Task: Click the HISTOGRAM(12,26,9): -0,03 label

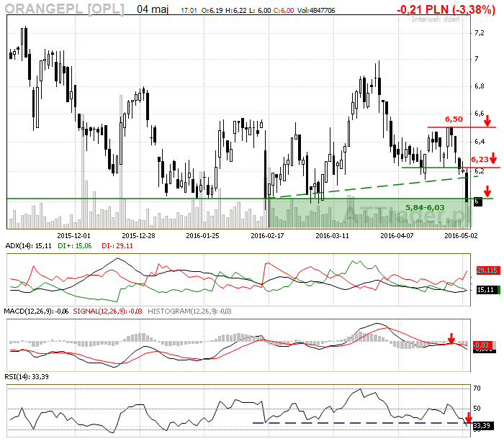Action: point(189,312)
